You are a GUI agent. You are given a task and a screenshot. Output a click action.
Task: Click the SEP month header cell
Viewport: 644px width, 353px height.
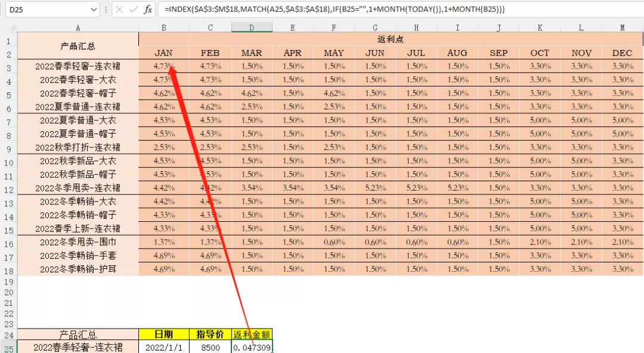click(499, 53)
